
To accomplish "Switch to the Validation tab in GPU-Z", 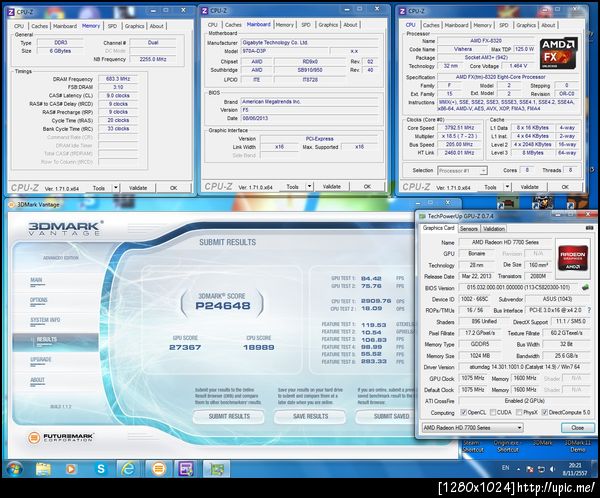I will coord(494,229).
